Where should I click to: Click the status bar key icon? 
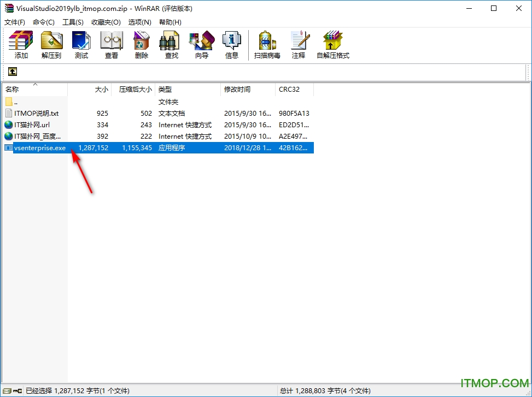point(17,391)
